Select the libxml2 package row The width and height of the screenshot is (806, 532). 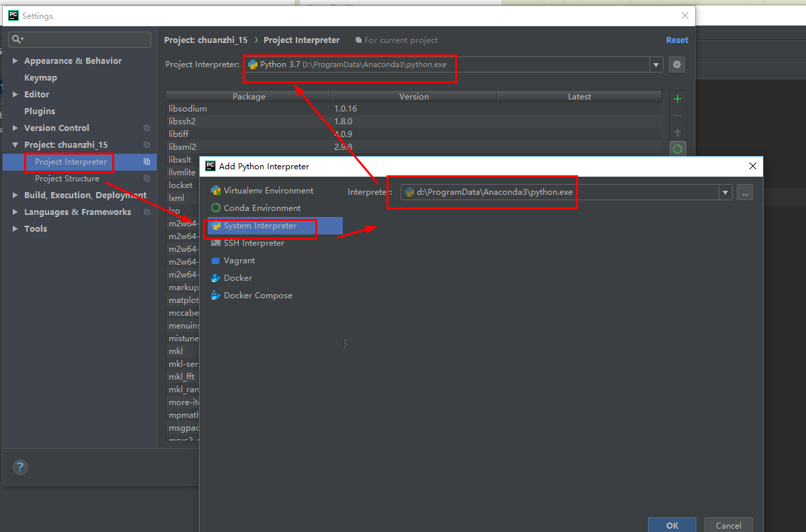414,147
